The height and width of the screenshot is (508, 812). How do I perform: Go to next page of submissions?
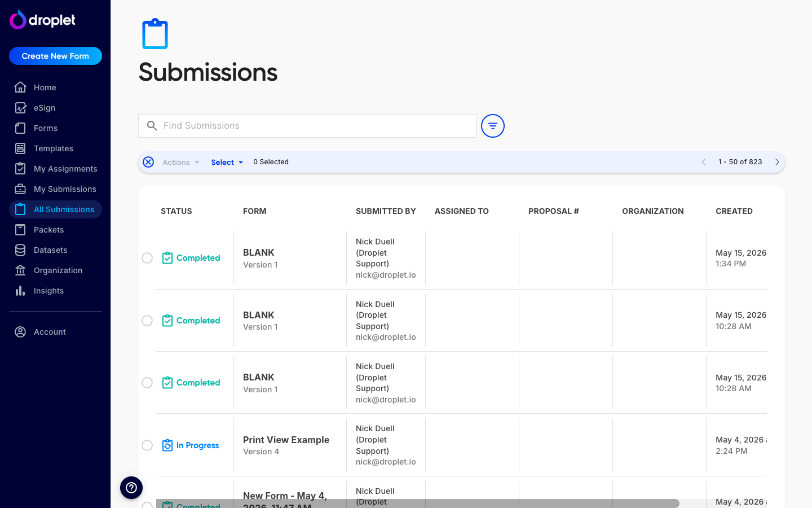point(777,162)
